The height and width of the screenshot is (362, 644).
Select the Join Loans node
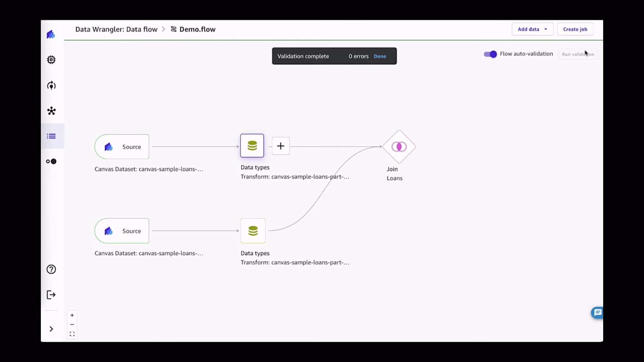pyautogui.click(x=399, y=146)
